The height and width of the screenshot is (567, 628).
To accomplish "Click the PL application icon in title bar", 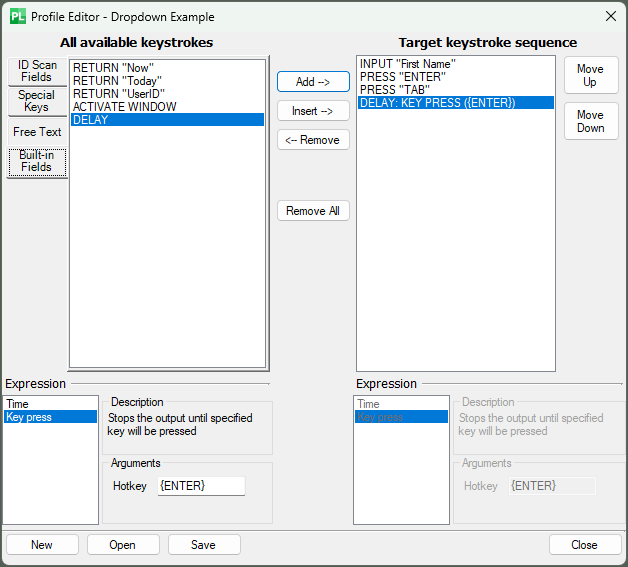I will click(x=18, y=17).
